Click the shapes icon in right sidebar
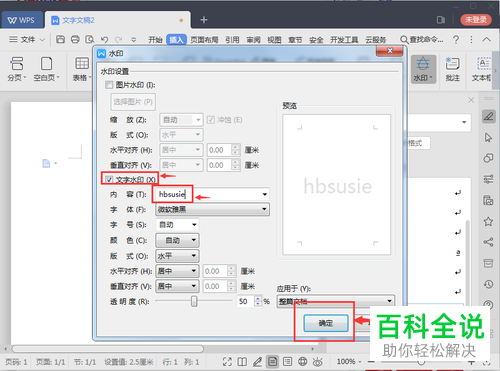Image resolution: width=500 pixels, height=371 pixels. tap(488, 158)
